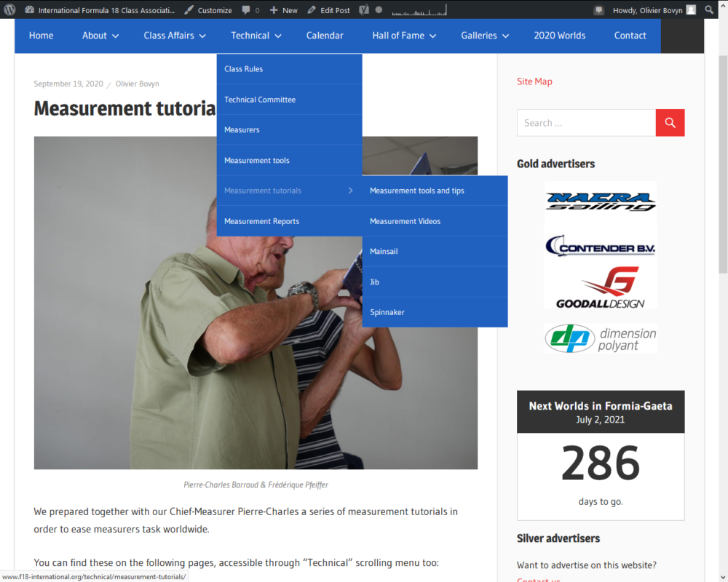Click the page vertical scrollbar thumb
Viewport: 728px width, 582px height.
(x=723, y=164)
